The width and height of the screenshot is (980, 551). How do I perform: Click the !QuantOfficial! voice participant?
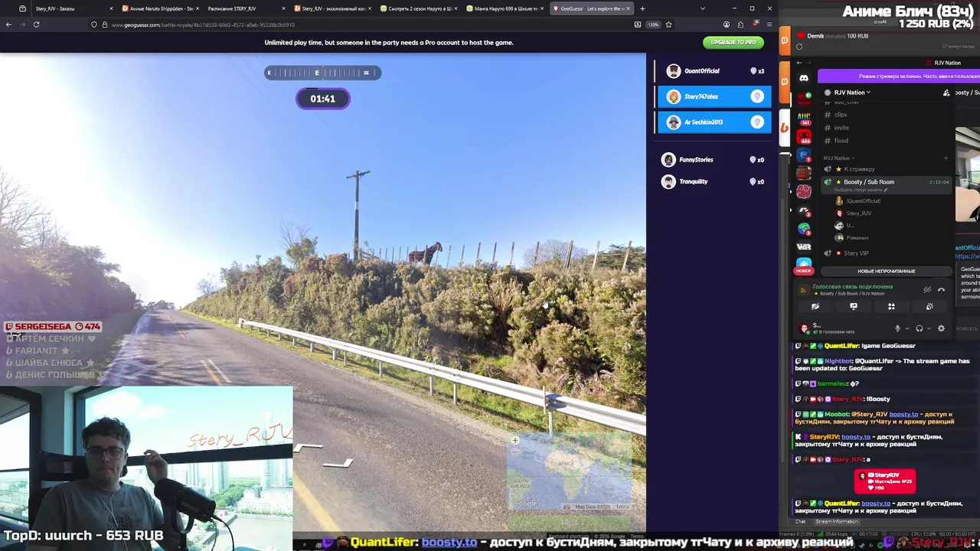[x=863, y=201]
